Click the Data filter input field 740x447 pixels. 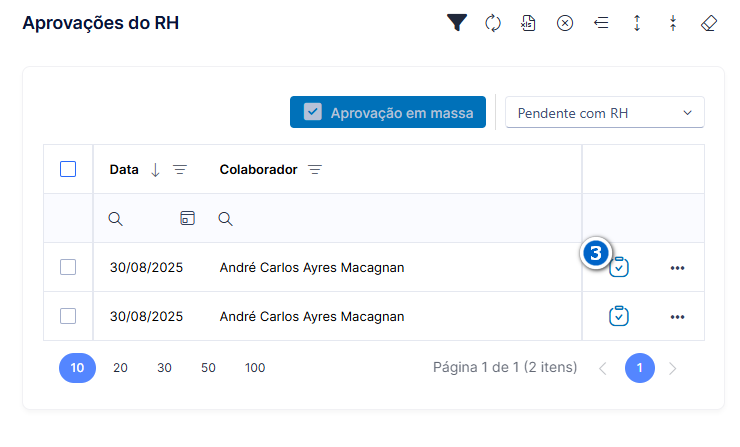[151, 219]
